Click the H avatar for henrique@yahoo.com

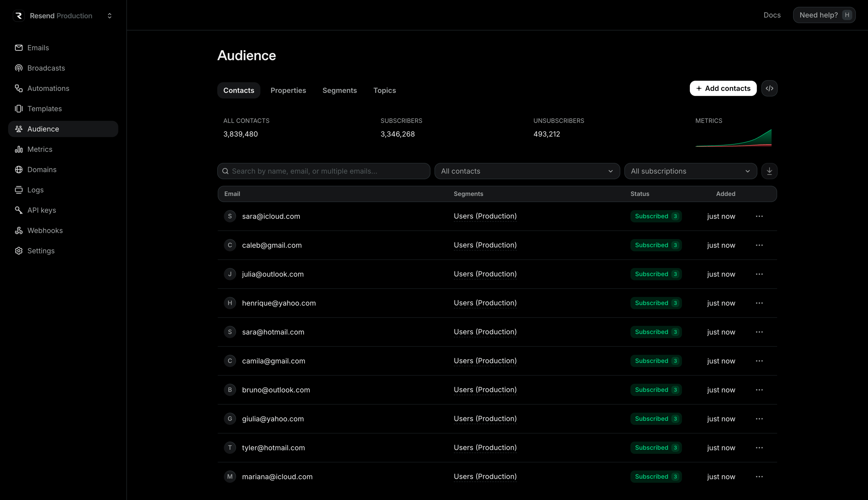click(230, 303)
